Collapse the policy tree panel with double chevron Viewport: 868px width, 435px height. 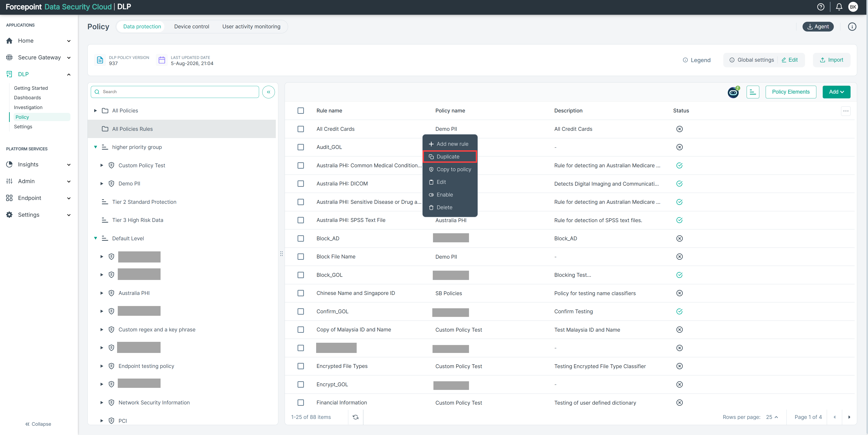(x=269, y=92)
